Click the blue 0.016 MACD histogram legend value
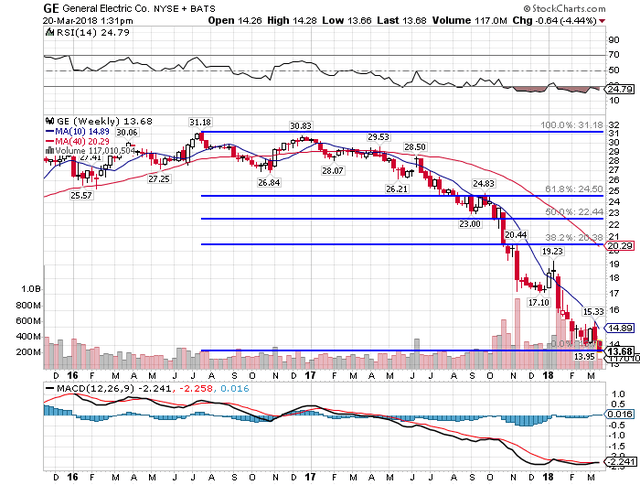 click(235, 388)
